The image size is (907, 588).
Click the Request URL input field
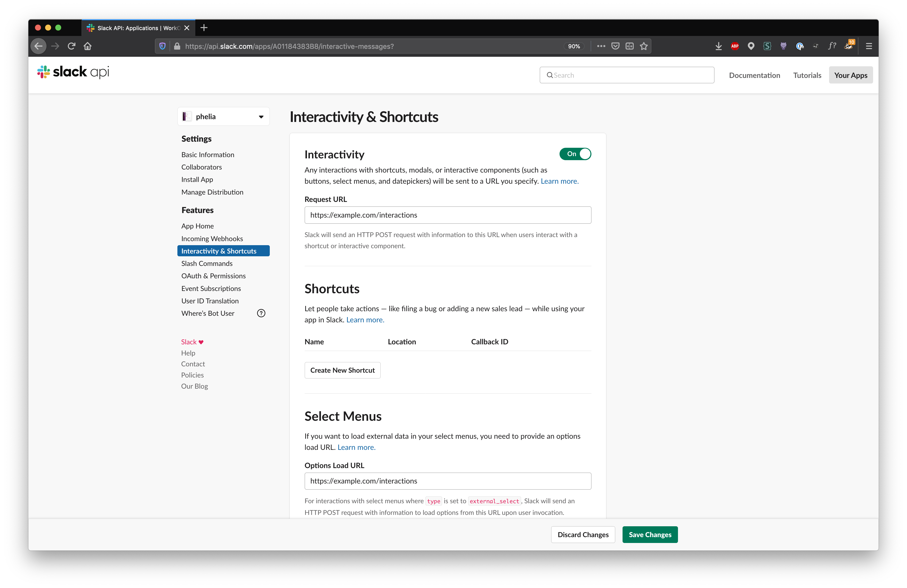click(447, 215)
